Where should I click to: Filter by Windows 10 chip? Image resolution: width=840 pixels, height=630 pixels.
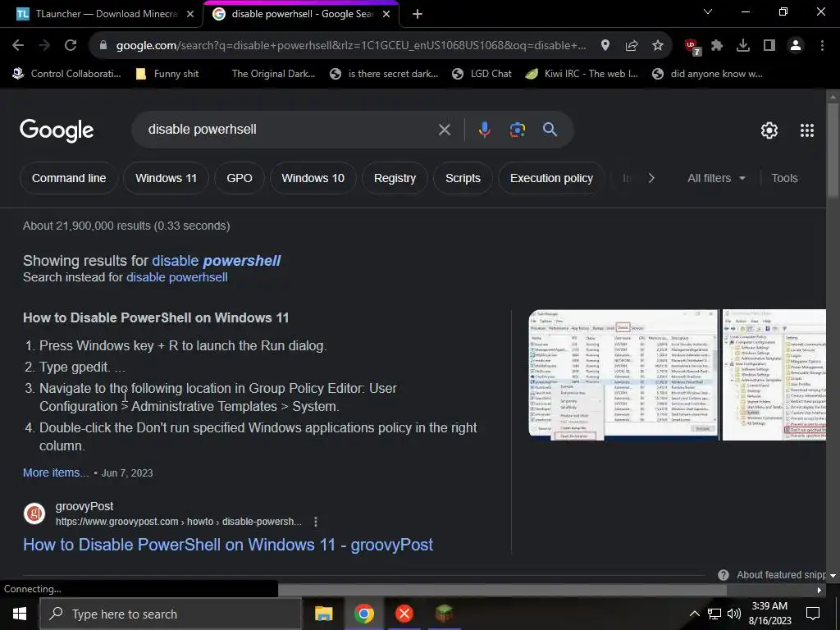[x=313, y=178]
